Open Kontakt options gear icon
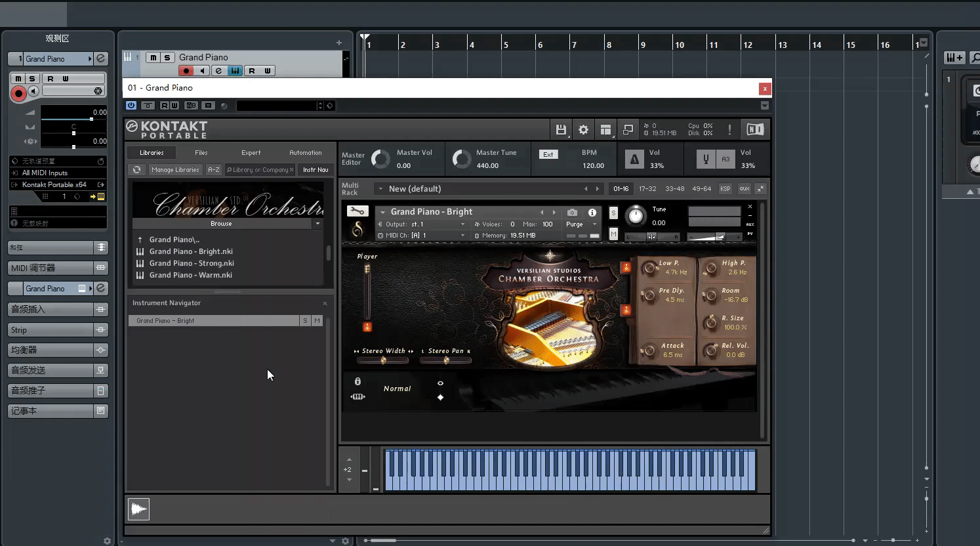Image resolution: width=980 pixels, height=546 pixels. pyautogui.click(x=583, y=130)
